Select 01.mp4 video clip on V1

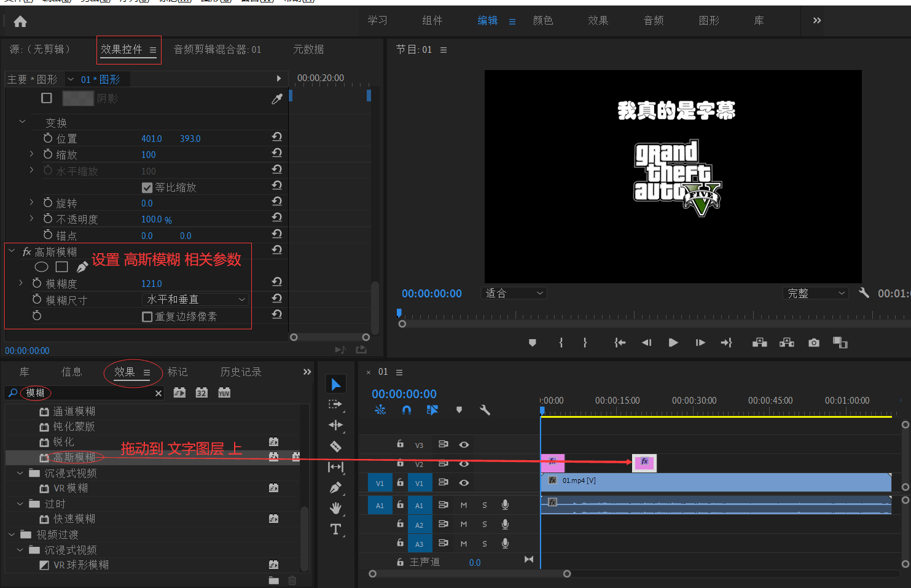716,482
